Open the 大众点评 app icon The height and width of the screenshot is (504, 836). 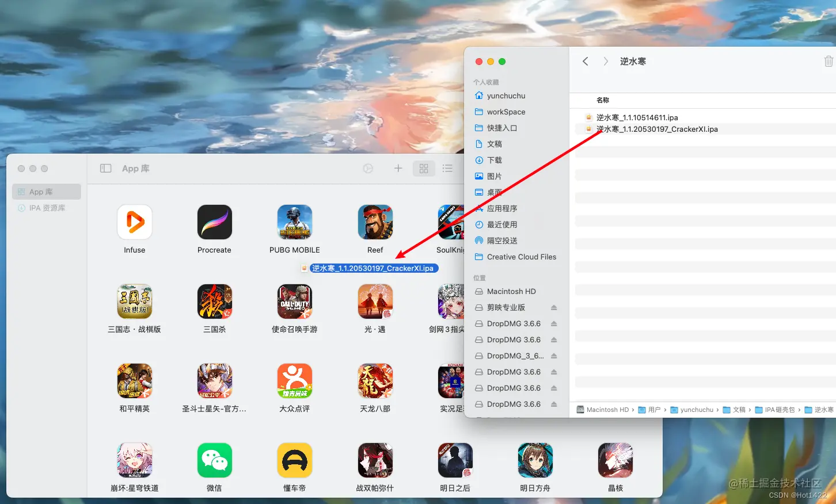(x=295, y=381)
